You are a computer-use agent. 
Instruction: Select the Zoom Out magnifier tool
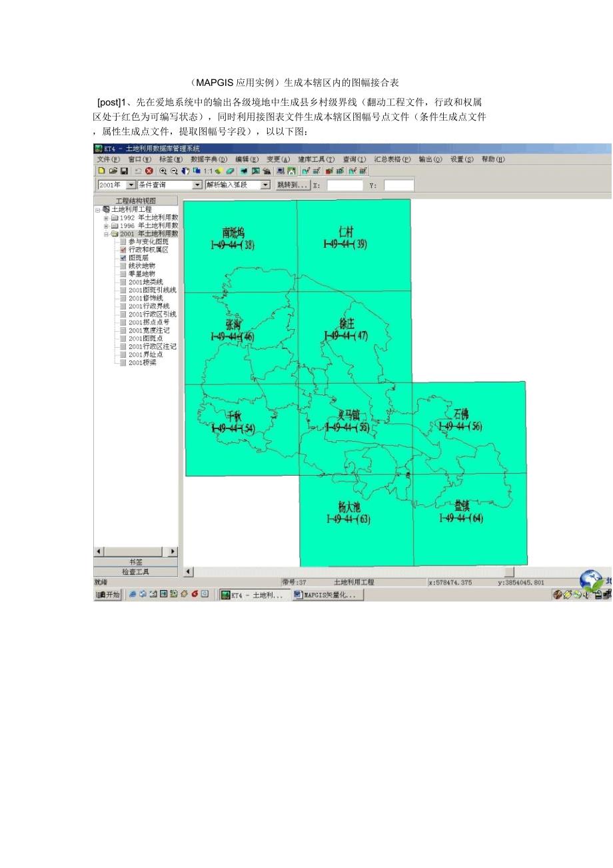173,171
